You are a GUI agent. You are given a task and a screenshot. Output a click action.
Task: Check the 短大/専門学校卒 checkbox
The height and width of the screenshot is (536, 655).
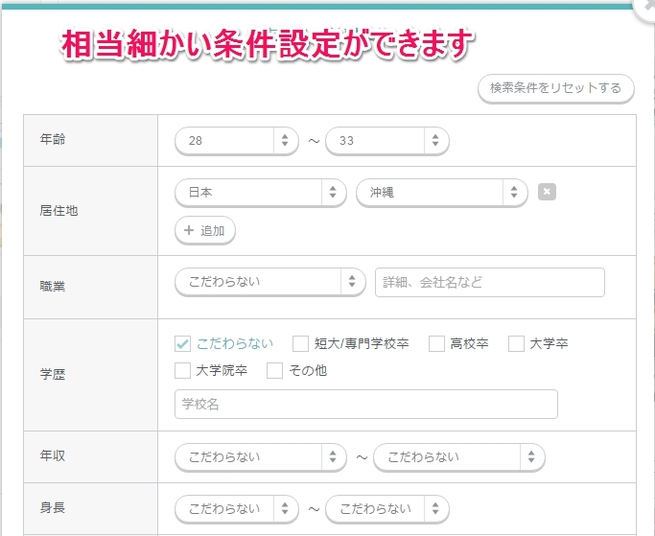[301, 344]
